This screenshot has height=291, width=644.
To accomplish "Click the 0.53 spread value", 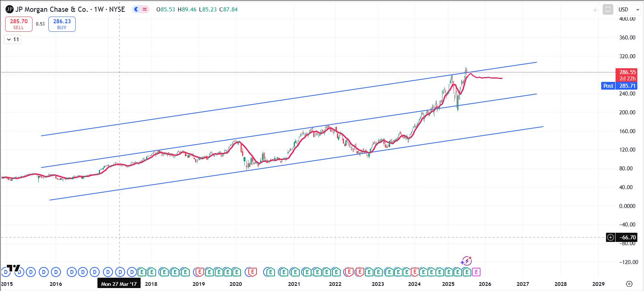I will (x=40, y=24).
